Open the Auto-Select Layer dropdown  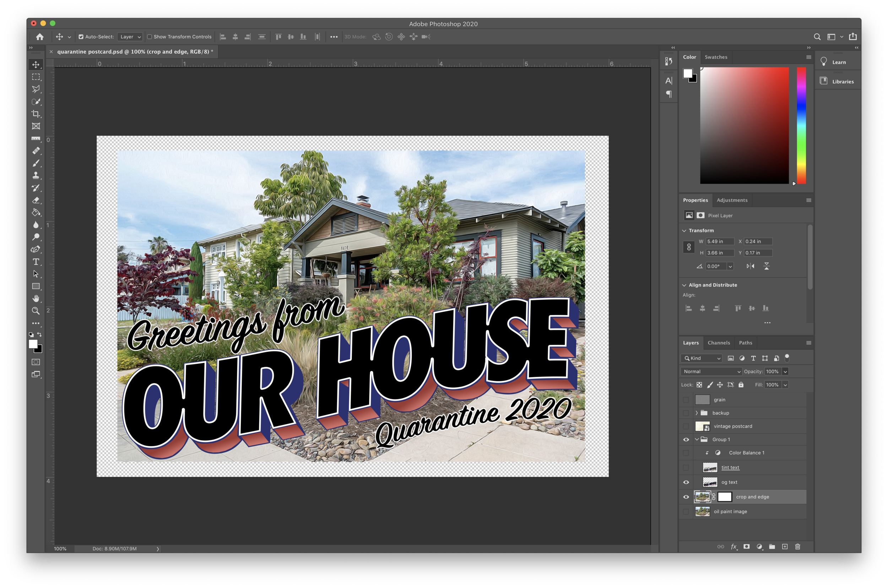click(x=130, y=37)
